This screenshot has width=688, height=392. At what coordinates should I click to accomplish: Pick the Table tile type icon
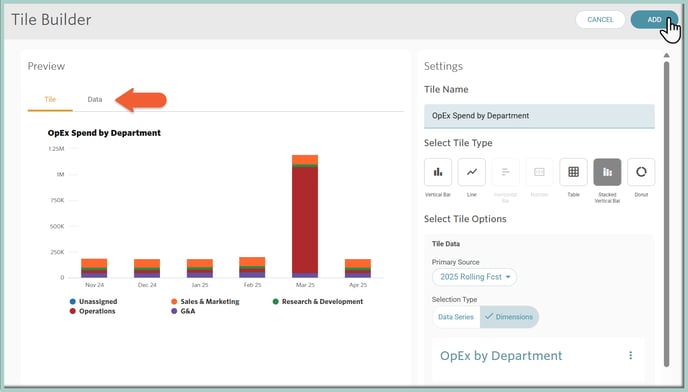(x=573, y=172)
